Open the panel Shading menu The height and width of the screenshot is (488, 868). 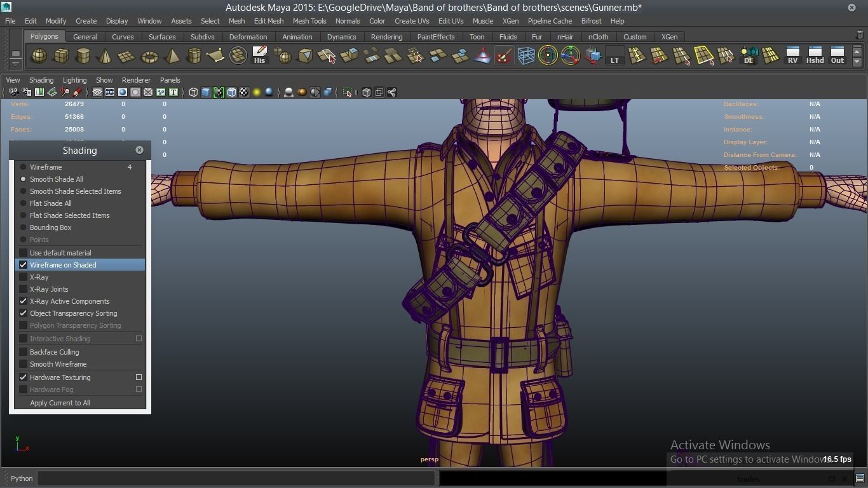tap(41, 80)
